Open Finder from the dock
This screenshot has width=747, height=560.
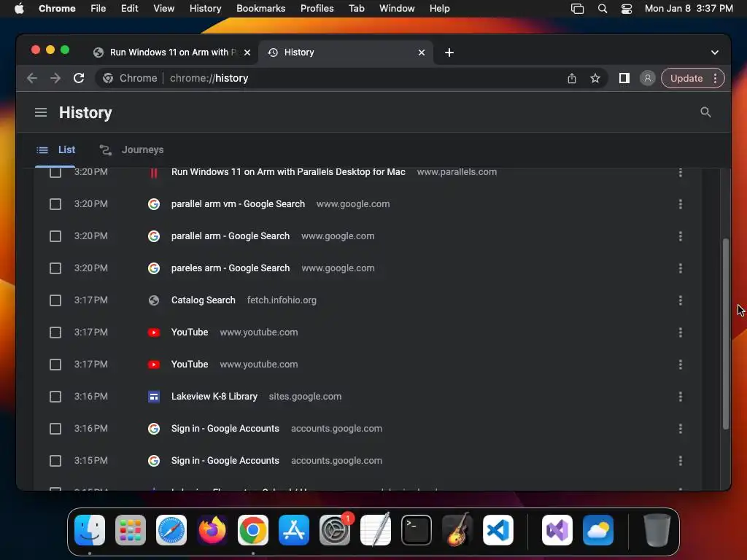pos(90,530)
